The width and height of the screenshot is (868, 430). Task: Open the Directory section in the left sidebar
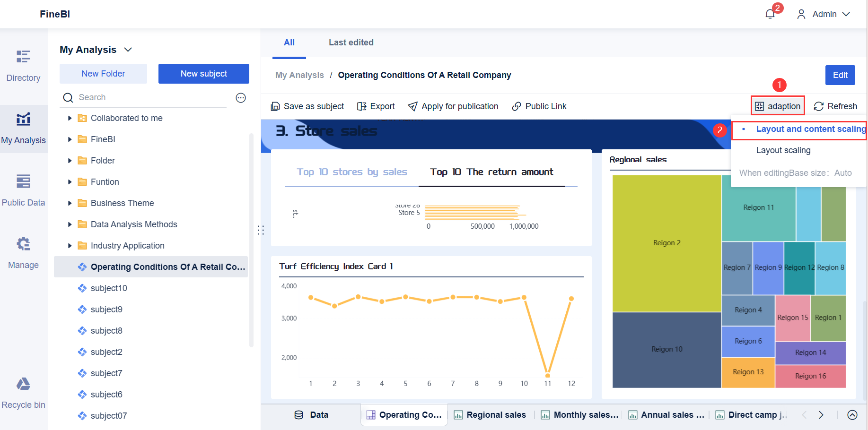(x=23, y=65)
